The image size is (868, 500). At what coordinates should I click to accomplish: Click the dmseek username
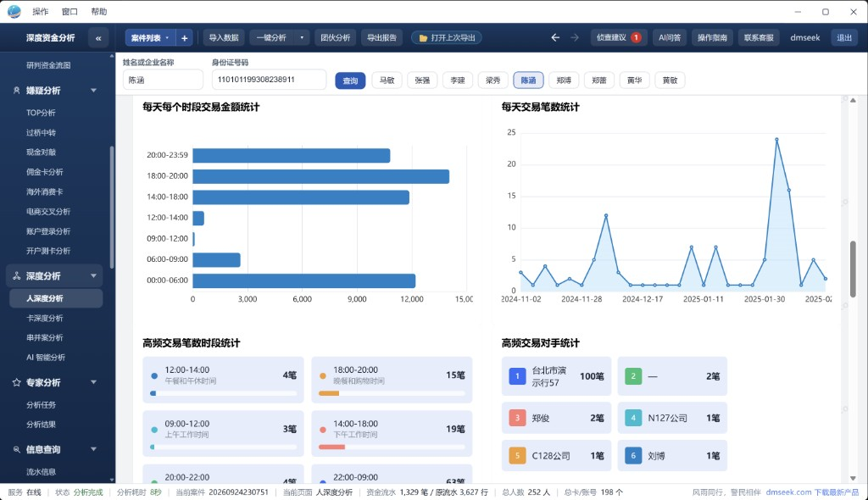tap(805, 37)
